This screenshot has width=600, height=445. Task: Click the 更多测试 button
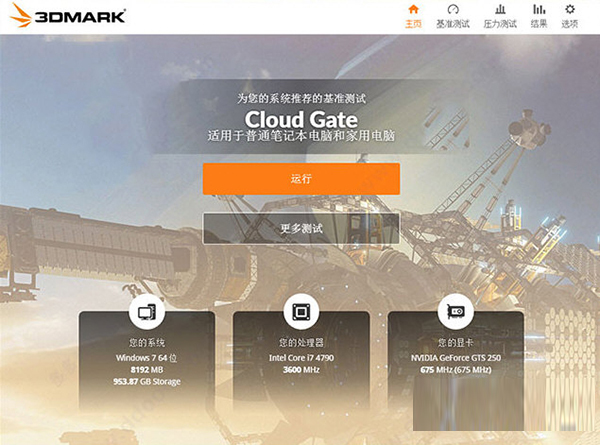301,228
